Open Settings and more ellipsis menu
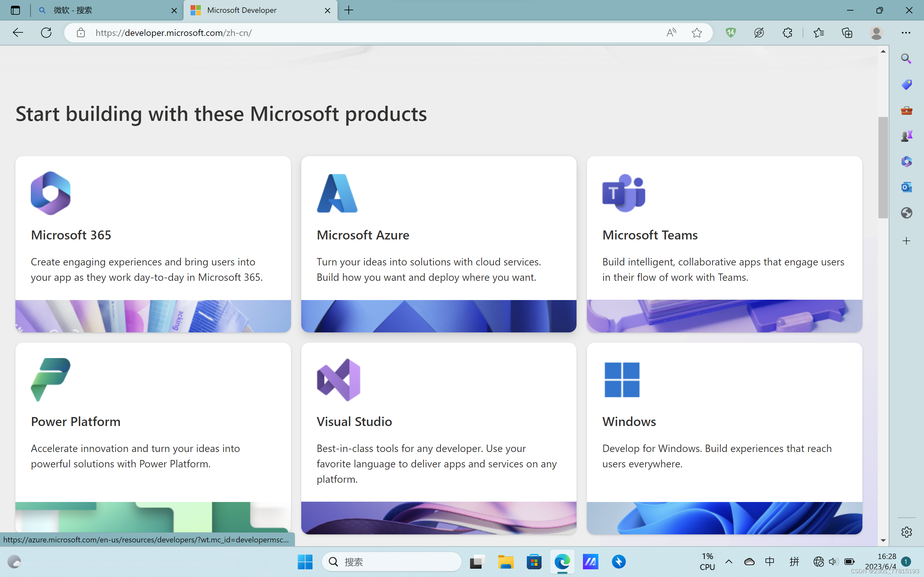The width and height of the screenshot is (924, 577). click(906, 33)
